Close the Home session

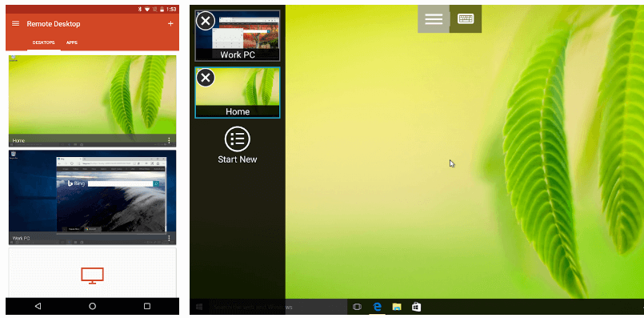coord(206,78)
